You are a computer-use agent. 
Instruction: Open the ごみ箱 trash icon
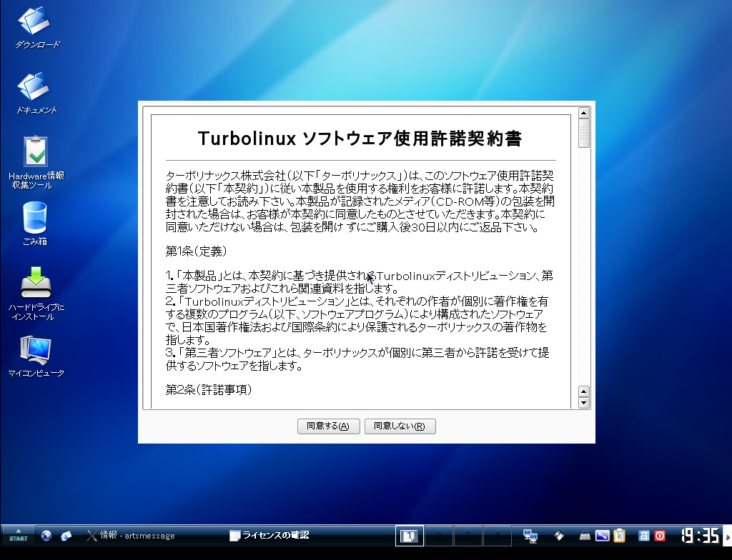click(35, 219)
